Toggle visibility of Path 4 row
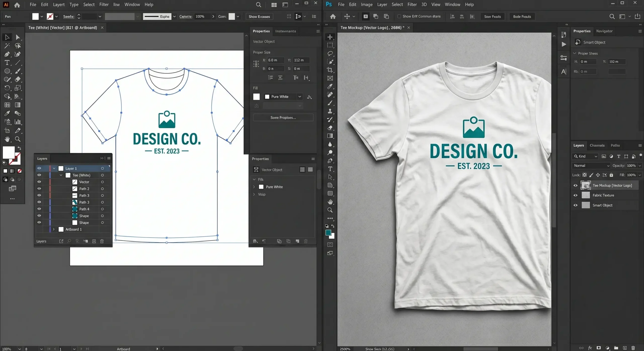The width and height of the screenshot is (644, 351). (x=39, y=209)
